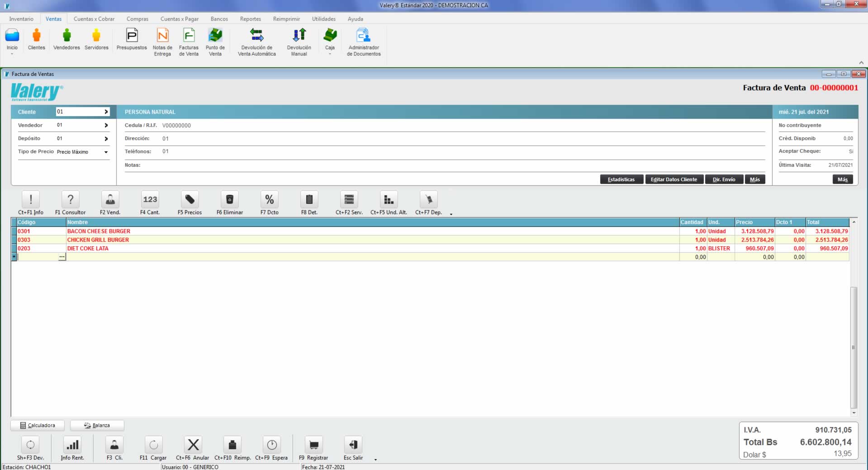868x470 pixels.
Task: Click the Dir. Envío button
Action: coord(724,179)
